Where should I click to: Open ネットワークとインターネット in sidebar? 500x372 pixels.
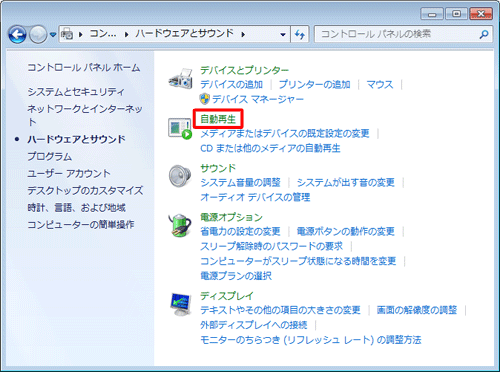pos(85,115)
